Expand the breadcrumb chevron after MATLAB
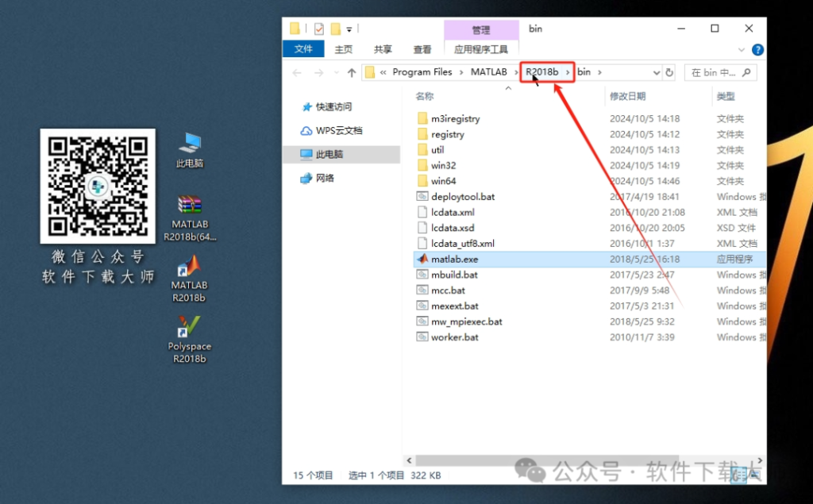This screenshot has width=813, height=504. 516,71
